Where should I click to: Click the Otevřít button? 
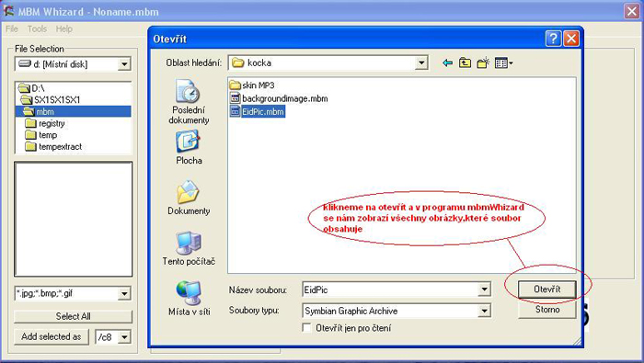[x=547, y=289]
